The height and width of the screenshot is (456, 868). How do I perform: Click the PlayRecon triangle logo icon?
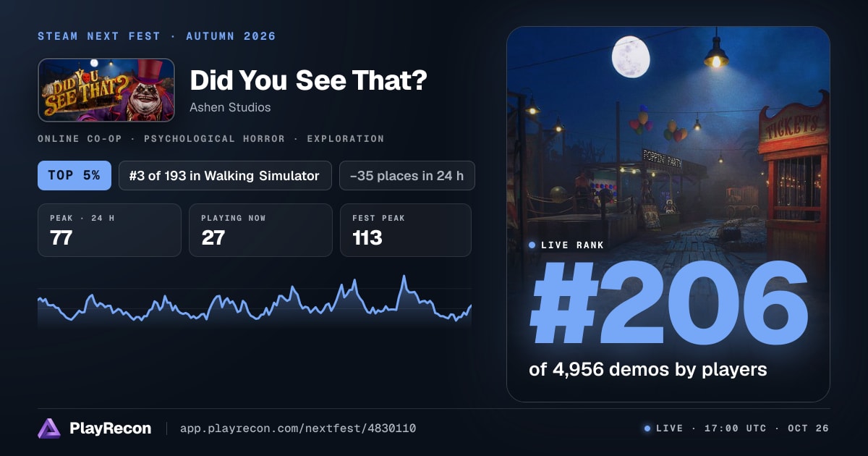click(x=49, y=428)
